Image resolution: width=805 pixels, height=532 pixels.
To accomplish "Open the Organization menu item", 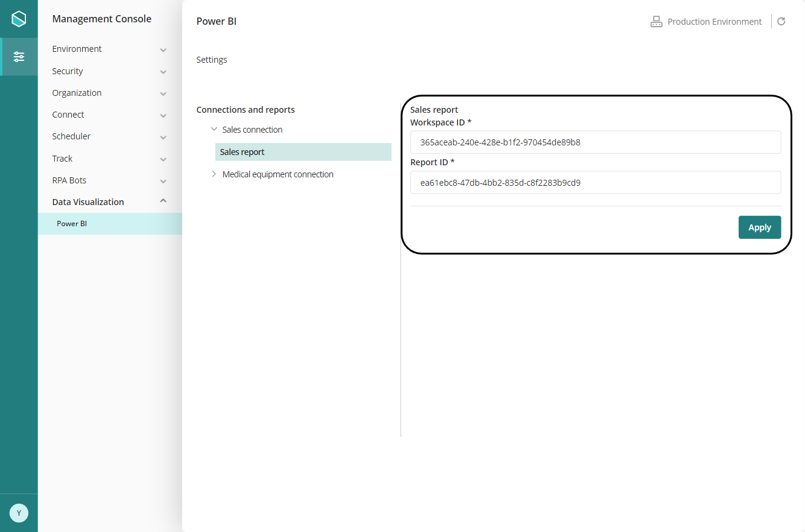I will click(x=77, y=93).
